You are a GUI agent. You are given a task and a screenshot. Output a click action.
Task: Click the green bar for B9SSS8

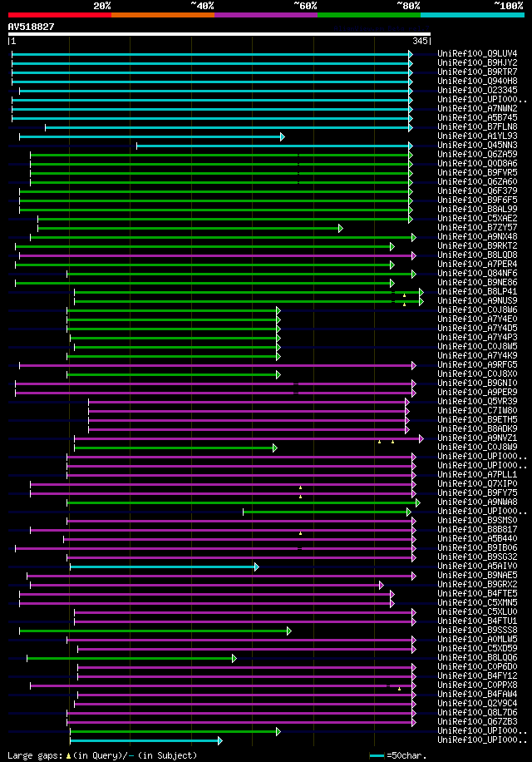coord(155,631)
